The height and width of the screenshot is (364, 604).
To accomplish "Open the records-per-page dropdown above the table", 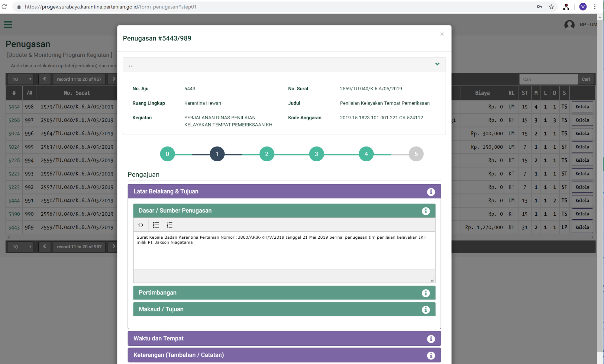I will (21, 79).
